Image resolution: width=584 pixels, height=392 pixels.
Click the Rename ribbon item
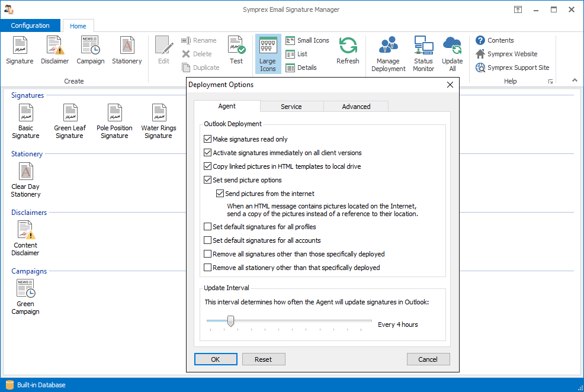(199, 40)
